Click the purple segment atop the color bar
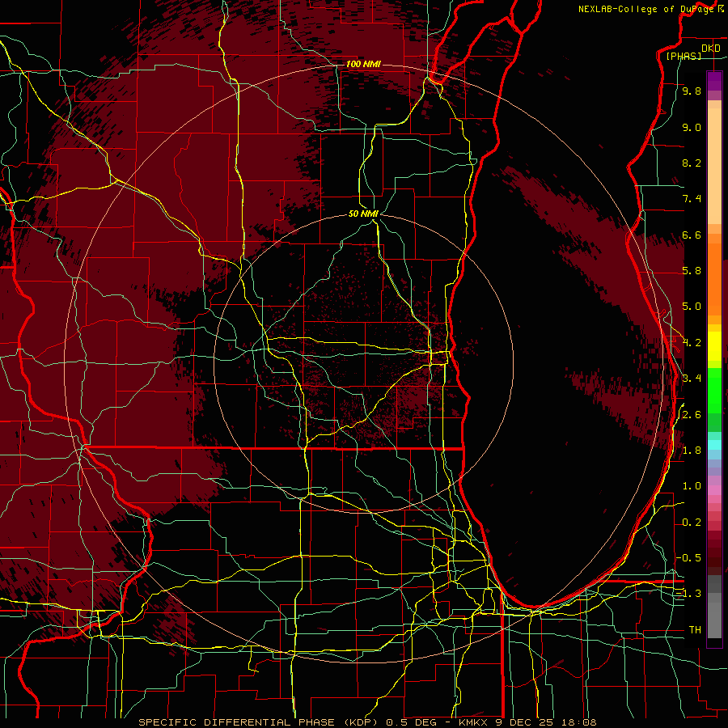 pyautogui.click(x=714, y=81)
